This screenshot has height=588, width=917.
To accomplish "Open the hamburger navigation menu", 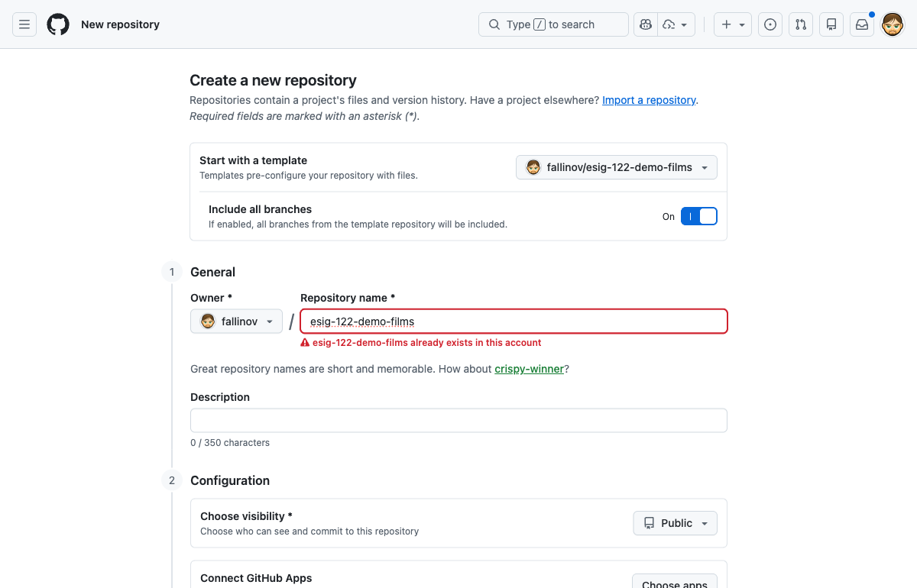I will tap(24, 24).
